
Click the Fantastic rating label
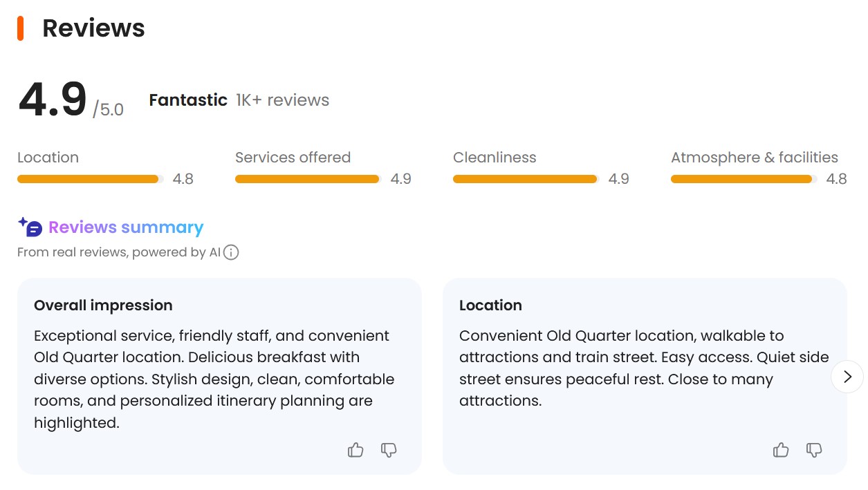pyautogui.click(x=188, y=100)
